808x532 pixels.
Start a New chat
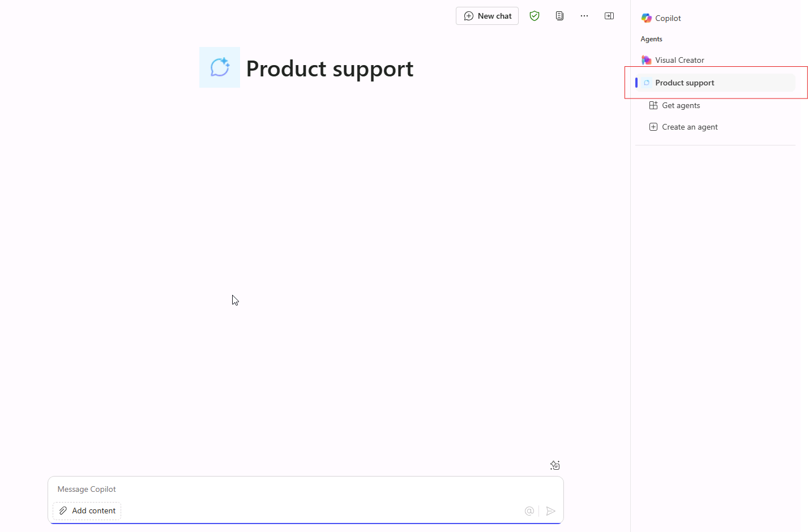pyautogui.click(x=487, y=16)
